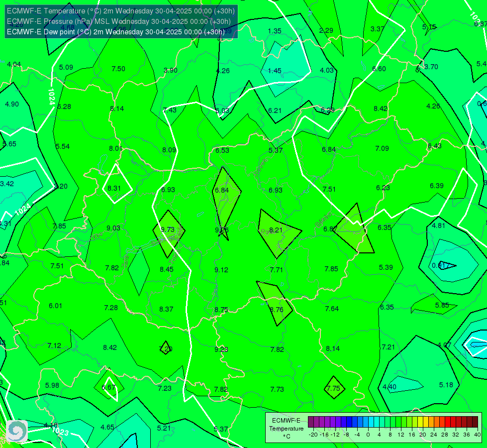Click the 5.21 grid value
This screenshot has width=487, height=448.
pos(164,429)
